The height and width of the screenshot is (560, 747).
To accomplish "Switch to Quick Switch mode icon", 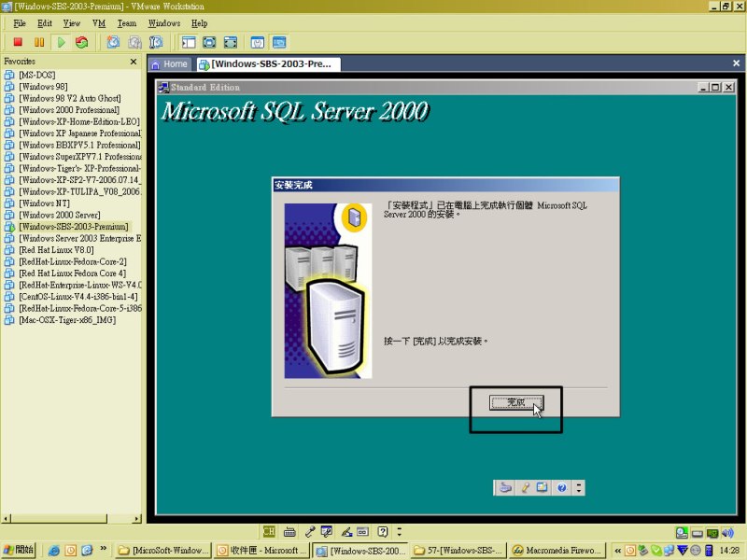I will (x=209, y=42).
